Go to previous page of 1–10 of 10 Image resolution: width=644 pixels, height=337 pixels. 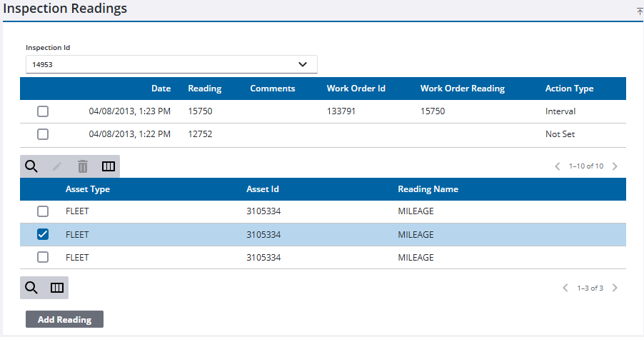click(x=558, y=166)
